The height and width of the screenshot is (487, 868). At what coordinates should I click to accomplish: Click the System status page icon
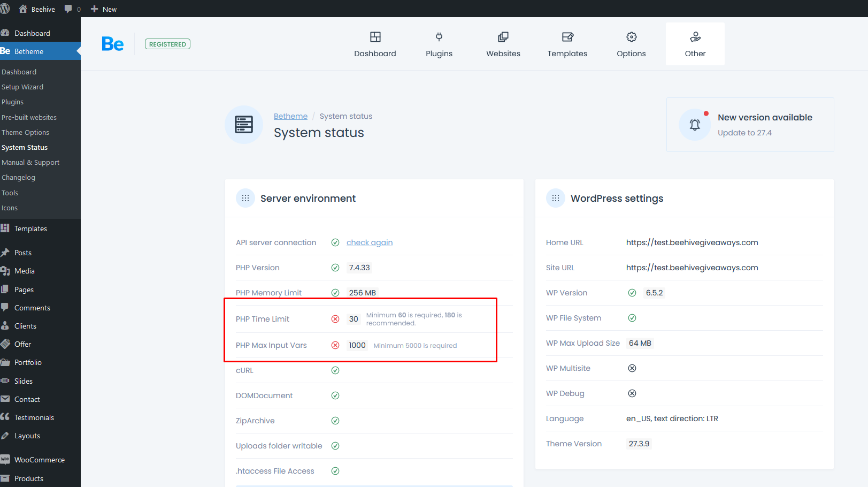244,125
